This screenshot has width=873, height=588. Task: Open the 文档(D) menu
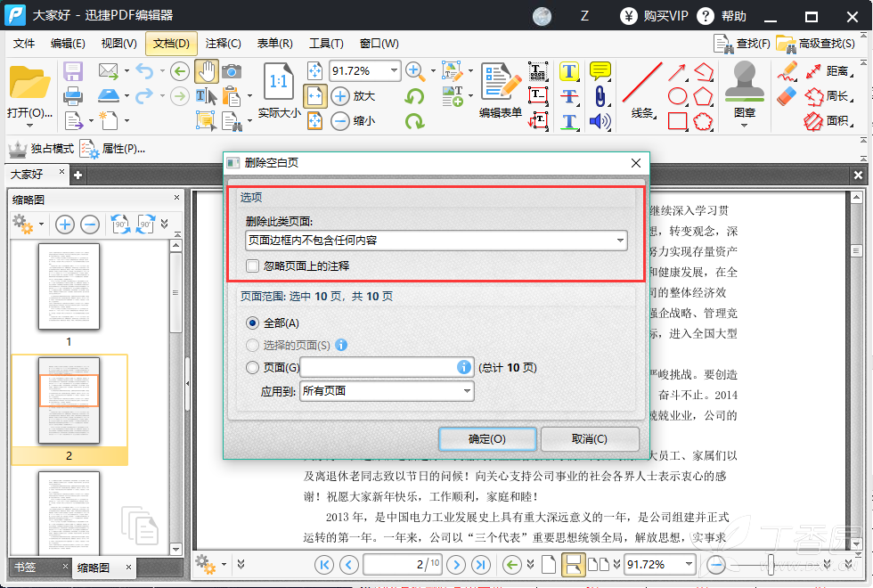click(171, 44)
